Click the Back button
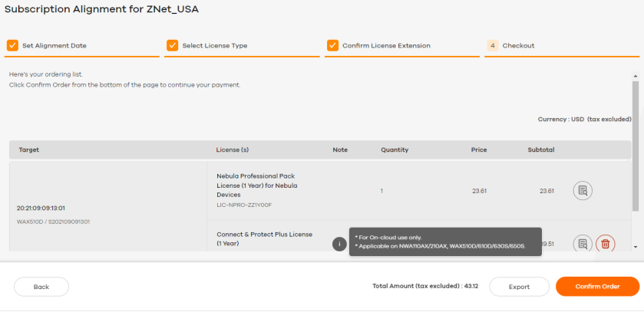 point(41,287)
